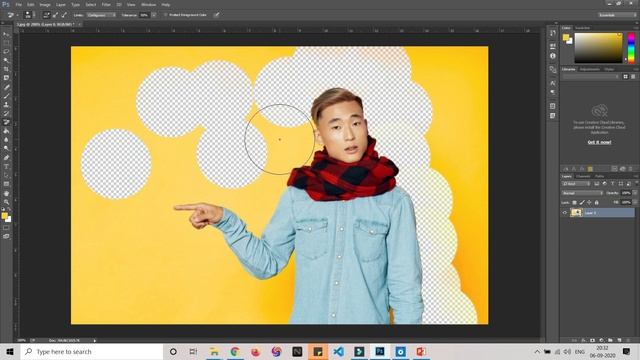Open the Image menu
Screen dimensions: 640x360
45,4
